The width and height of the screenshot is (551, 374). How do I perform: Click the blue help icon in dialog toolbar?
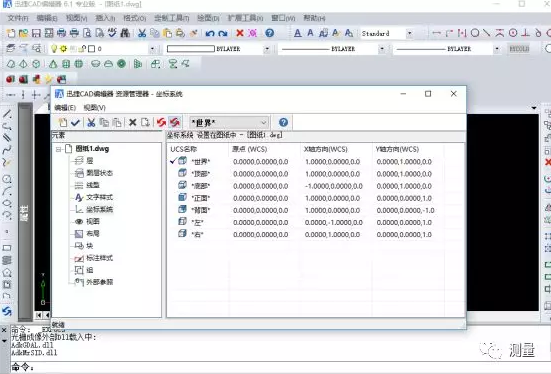pyautogui.click(x=284, y=122)
